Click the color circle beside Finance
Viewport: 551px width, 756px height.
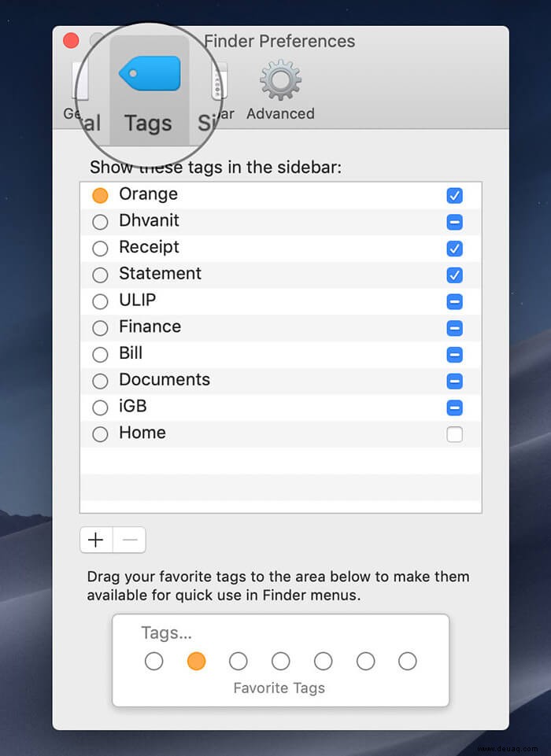click(x=100, y=328)
